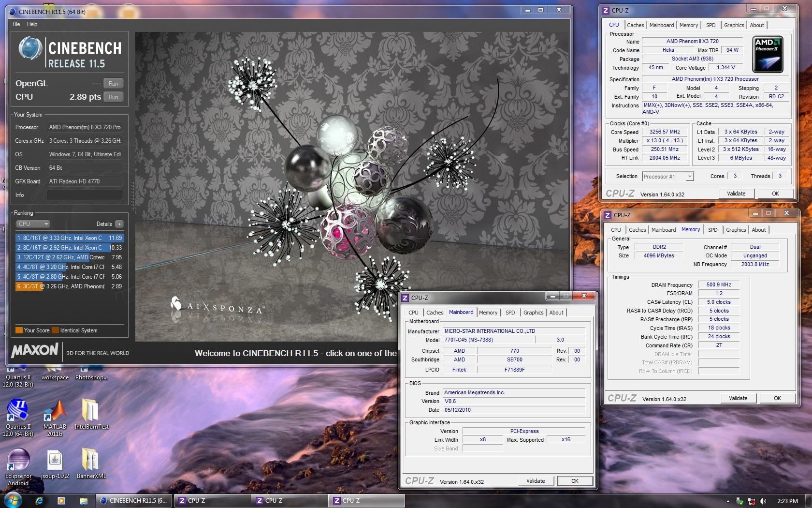Run the CPU benchmark

[114, 97]
